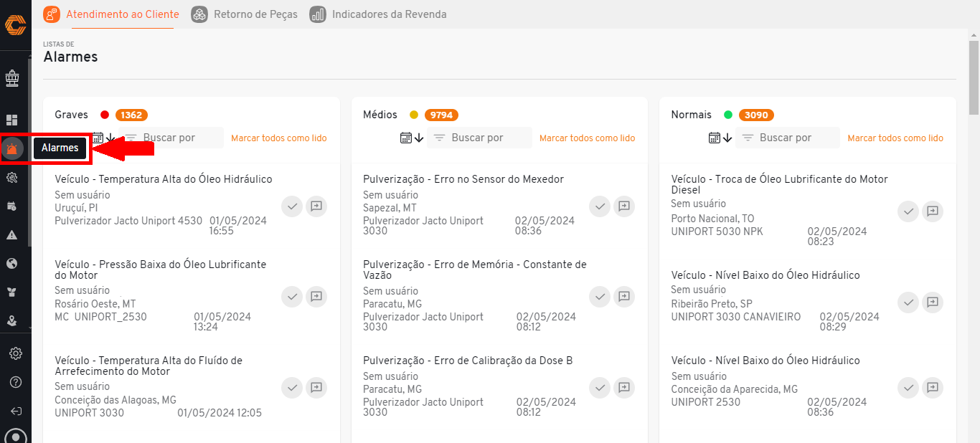Open alarm titled Erro de Memória - Constante de Vazão
The height and width of the screenshot is (443, 980).
(475, 270)
